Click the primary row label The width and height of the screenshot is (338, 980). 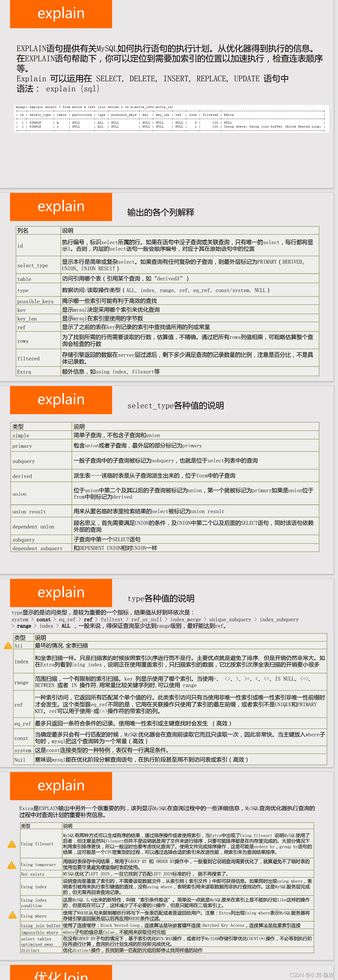42,446
